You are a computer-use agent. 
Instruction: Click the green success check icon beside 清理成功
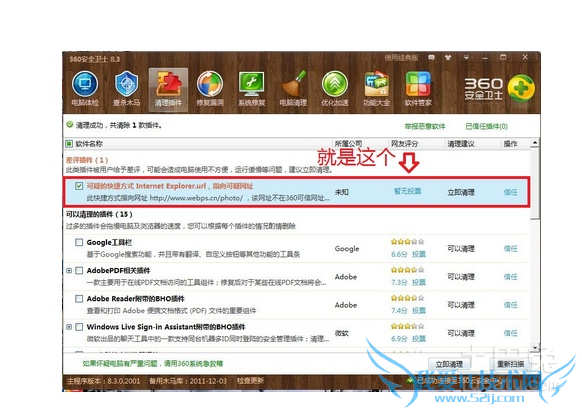pyautogui.click(x=69, y=125)
